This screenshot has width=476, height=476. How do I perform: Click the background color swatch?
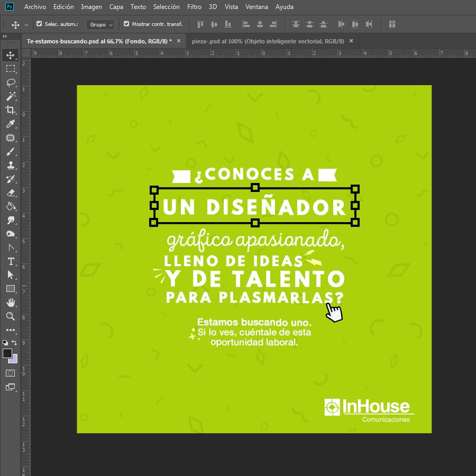14,360
